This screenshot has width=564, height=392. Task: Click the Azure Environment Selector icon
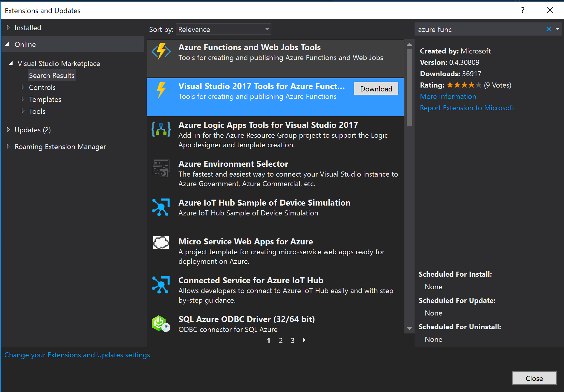(161, 168)
